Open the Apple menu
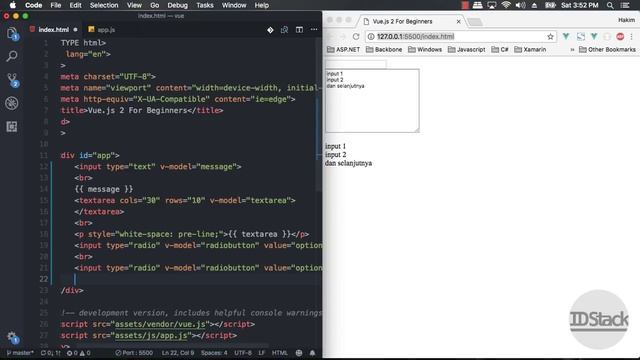 tap(13, 5)
